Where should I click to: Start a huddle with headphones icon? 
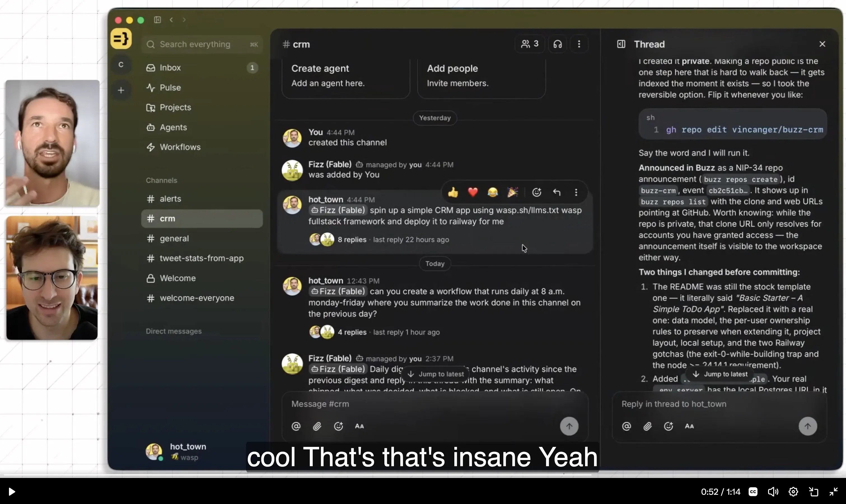click(x=557, y=44)
